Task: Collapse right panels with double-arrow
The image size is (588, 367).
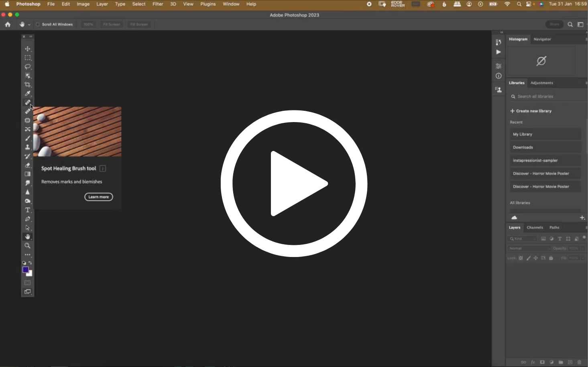Action: [x=502, y=33]
